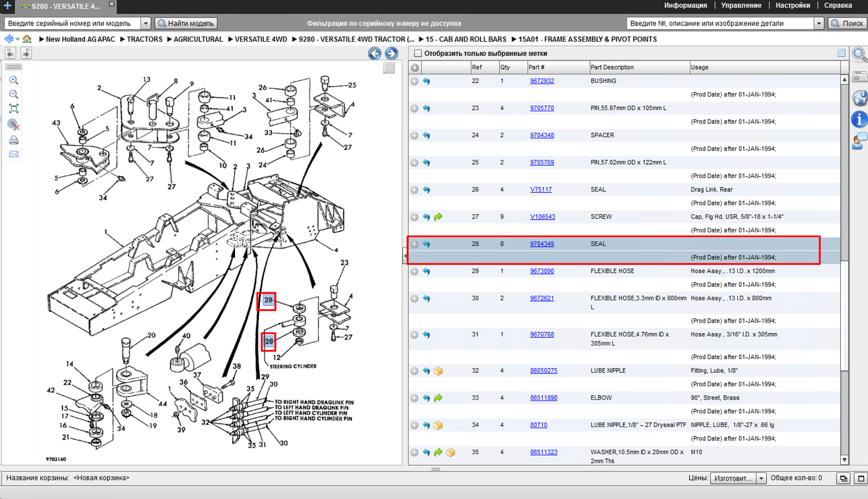
Task: Add ref 23 PIN with its plus button
Action: coord(414,109)
